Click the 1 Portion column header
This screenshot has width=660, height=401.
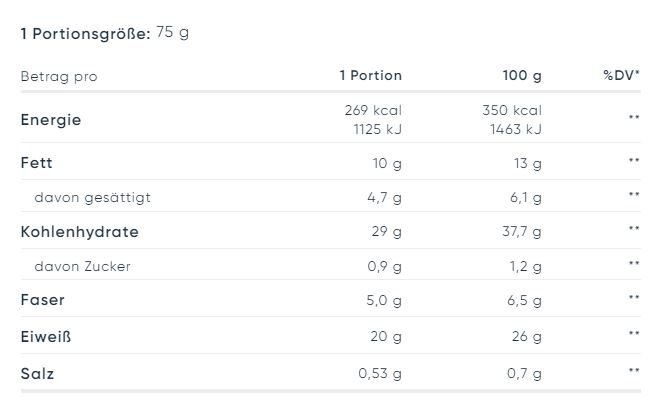pos(370,75)
